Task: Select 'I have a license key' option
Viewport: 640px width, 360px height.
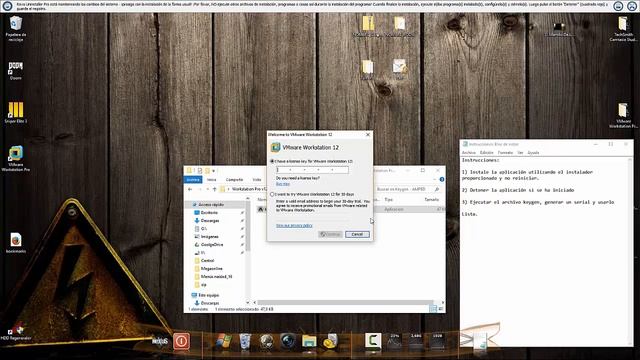Action: (272, 161)
